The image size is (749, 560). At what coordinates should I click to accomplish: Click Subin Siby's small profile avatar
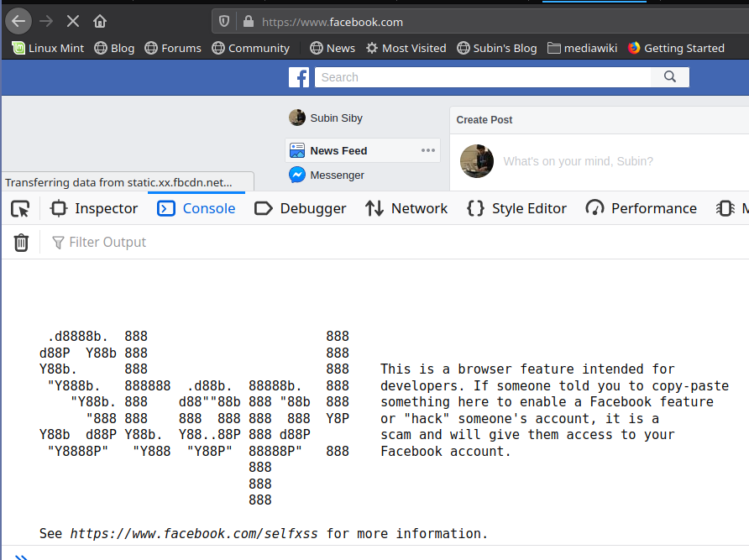click(x=297, y=118)
